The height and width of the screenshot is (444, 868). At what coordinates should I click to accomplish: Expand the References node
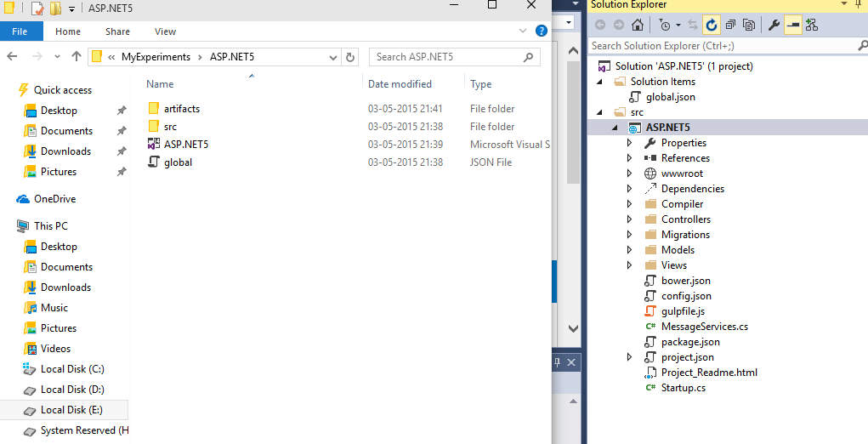[629, 158]
